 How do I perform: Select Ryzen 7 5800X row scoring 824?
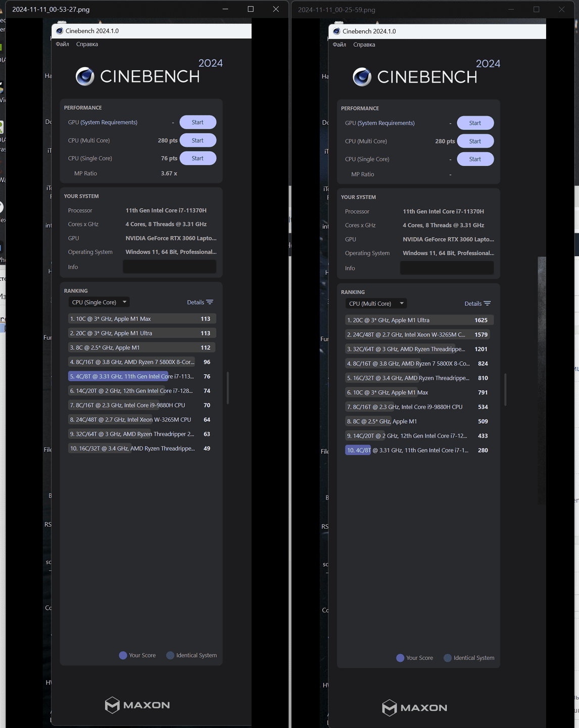coord(419,363)
